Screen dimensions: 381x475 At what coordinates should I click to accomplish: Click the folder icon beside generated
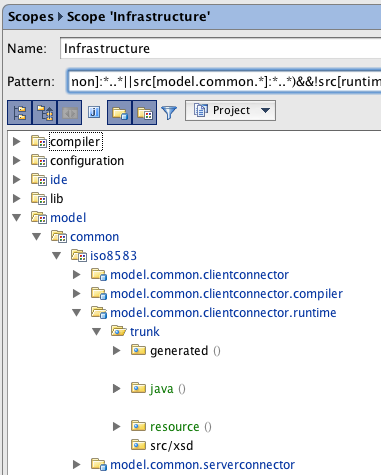click(x=138, y=350)
